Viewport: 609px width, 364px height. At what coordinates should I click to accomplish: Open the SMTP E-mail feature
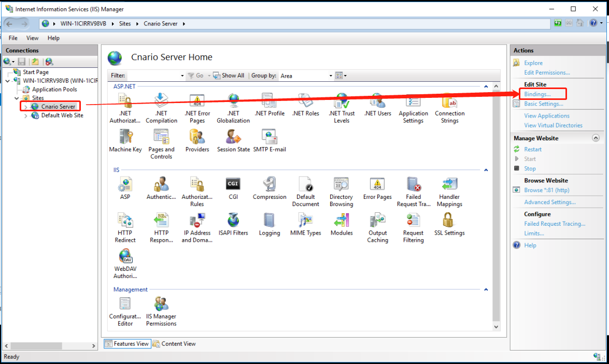[x=269, y=139]
